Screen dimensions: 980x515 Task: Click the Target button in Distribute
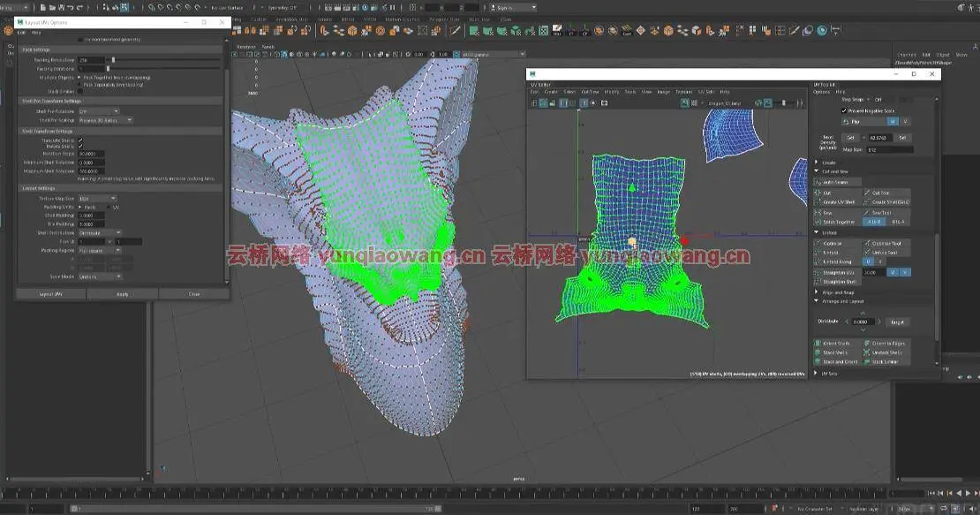[x=898, y=322]
